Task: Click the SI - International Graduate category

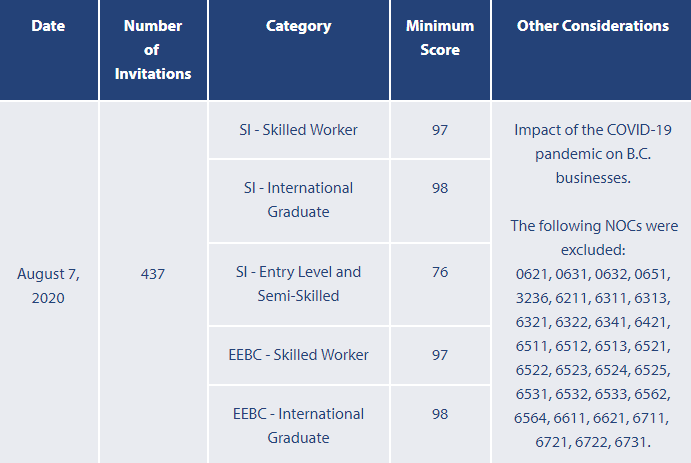Action: coord(298,200)
